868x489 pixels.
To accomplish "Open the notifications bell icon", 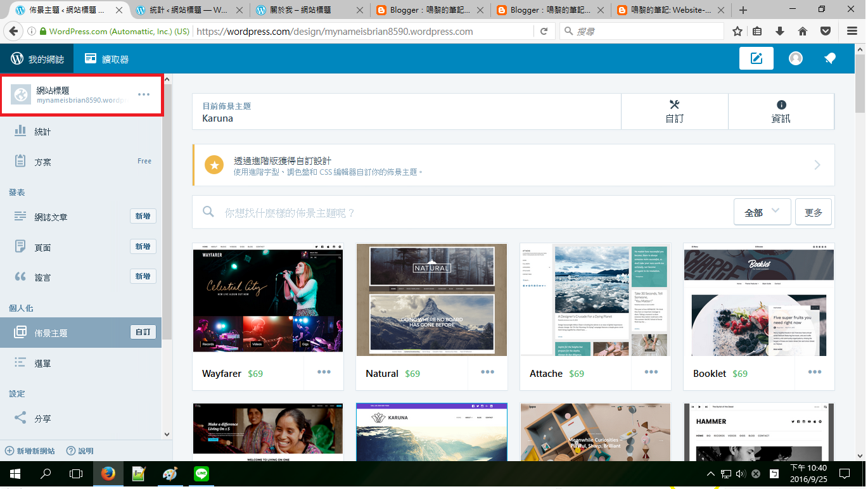I will point(829,58).
